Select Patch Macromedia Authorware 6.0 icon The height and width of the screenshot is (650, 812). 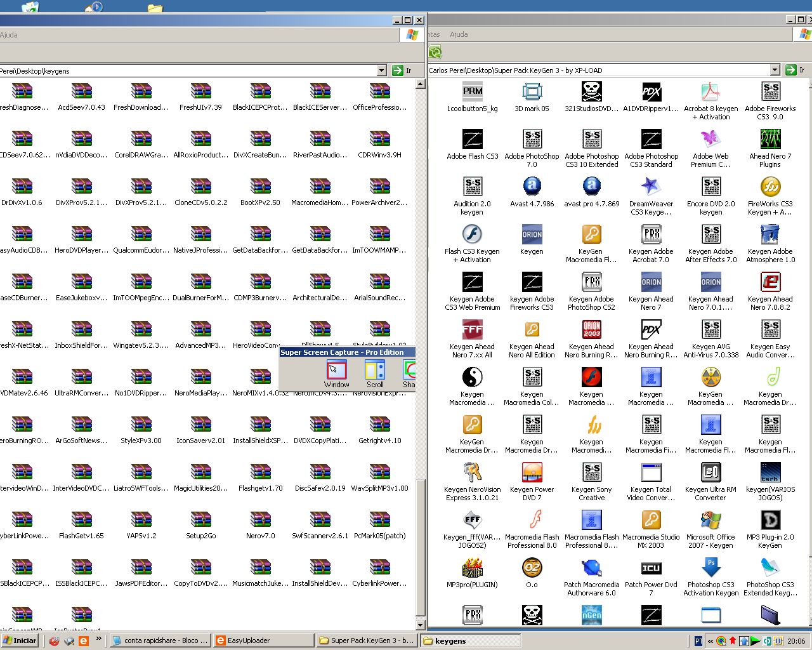pos(592,567)
